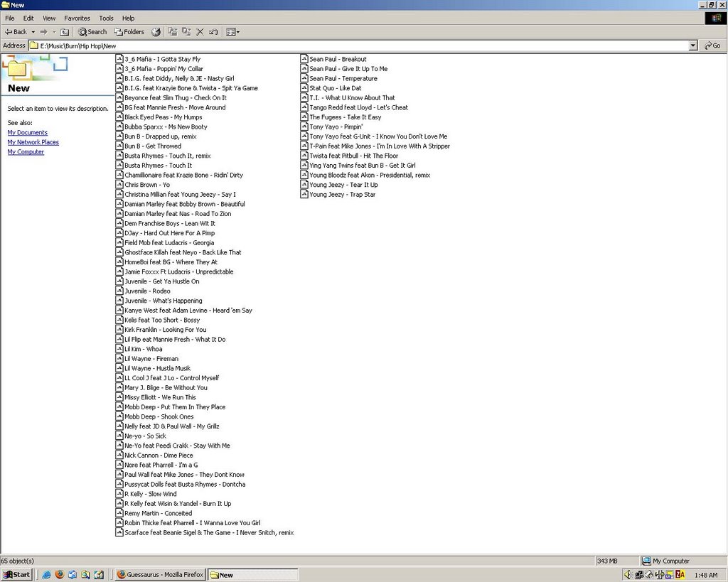The width and height of the screenshot is (728, 582).
Task: Open the Back history dropdown arrow
Action: tap(33, 32)
